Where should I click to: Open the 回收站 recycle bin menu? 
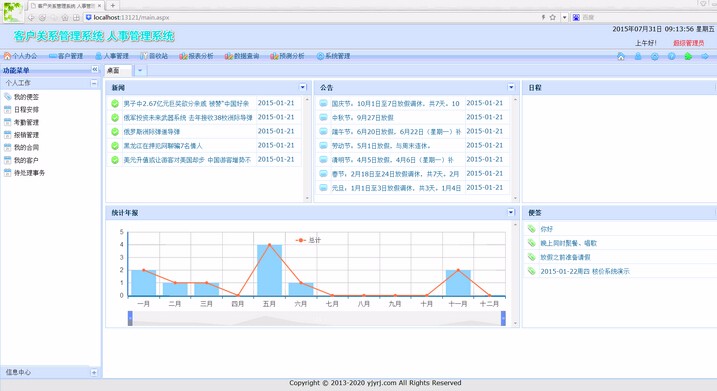154,56
